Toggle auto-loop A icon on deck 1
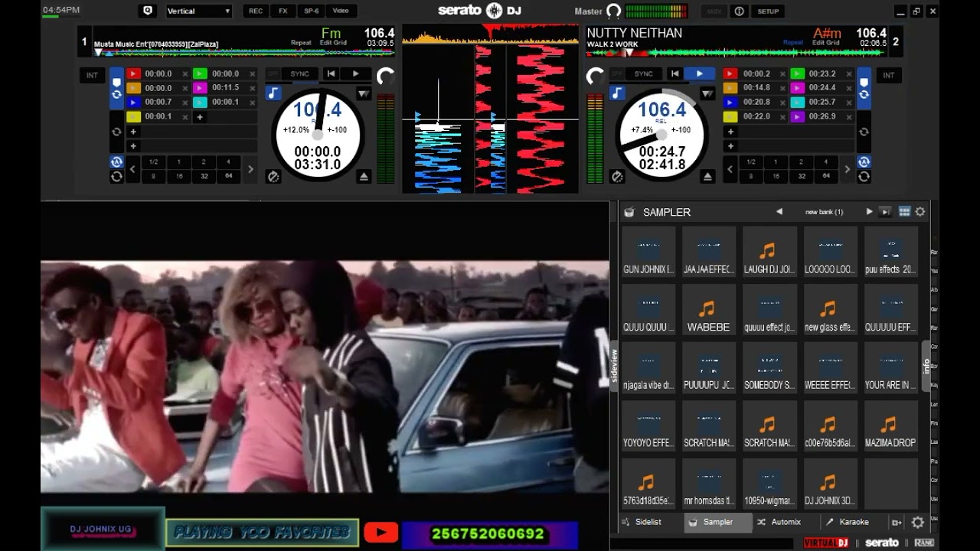Image resolution: width=980 pixels, height=551 pixels. coord(116,162)
